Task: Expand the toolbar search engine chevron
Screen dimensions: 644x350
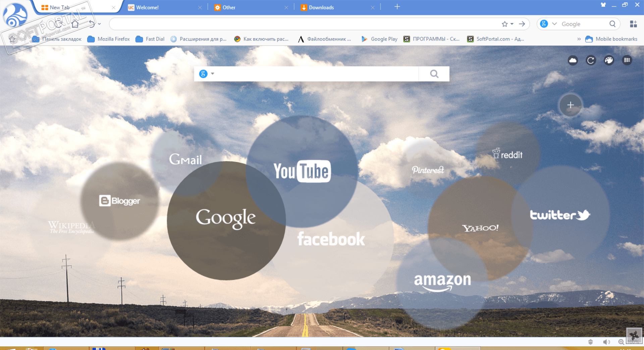Action: point(554,24)
